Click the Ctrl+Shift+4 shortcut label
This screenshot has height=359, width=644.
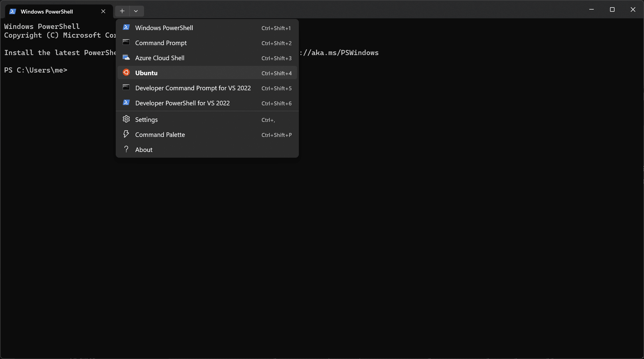pos(276,73)
